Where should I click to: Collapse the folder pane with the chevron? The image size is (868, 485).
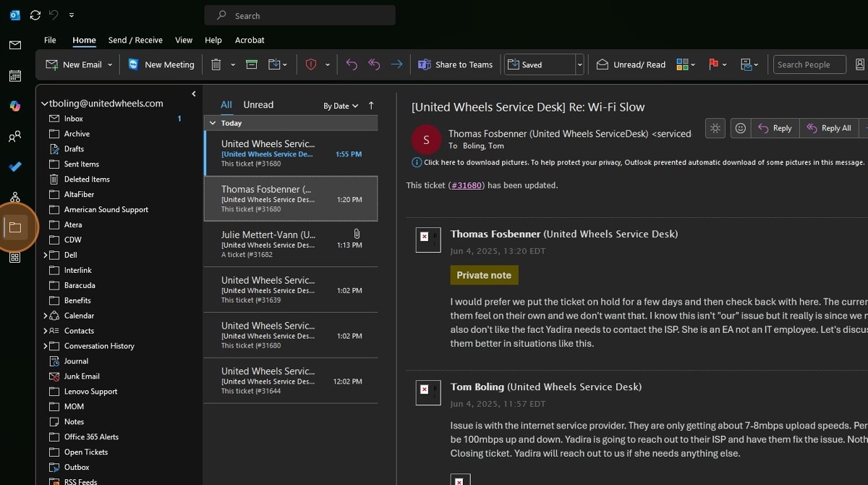(x=194, y=94)
